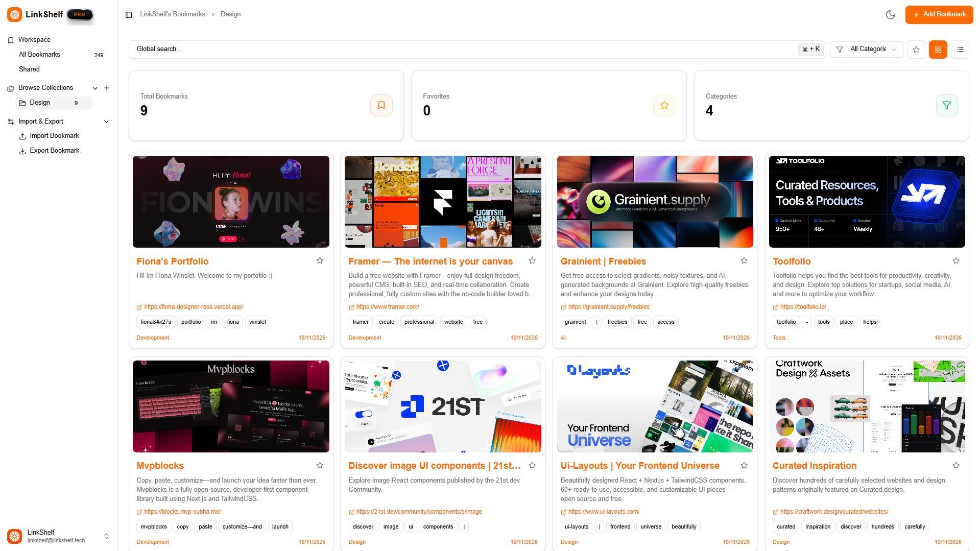The height and width of the screenshot is (551, 980).
Task: Toggle favorites filter star button
Action: 916,50
